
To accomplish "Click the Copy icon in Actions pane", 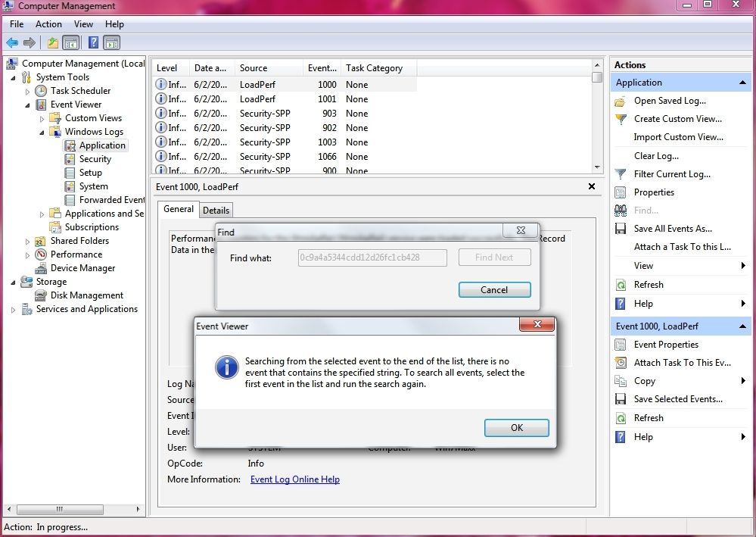I will click(621, 381).
